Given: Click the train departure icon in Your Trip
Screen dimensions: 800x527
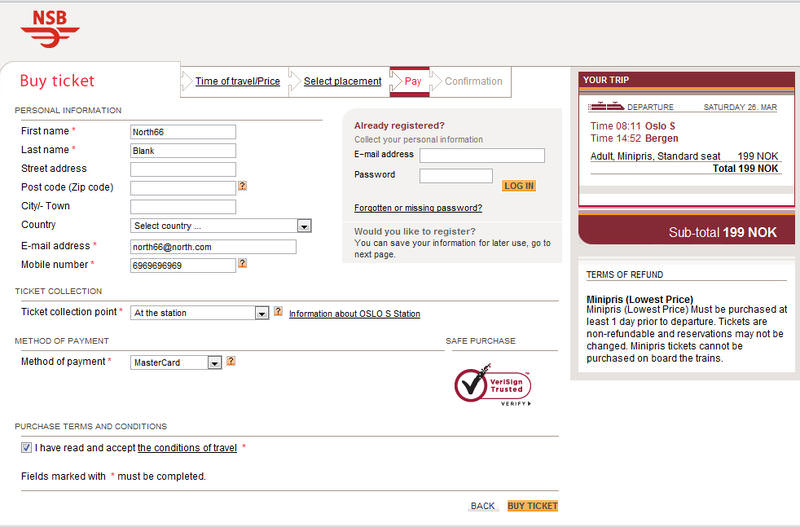Looking at the screenshot, I should pyautogui.click(x=606, y=106).
